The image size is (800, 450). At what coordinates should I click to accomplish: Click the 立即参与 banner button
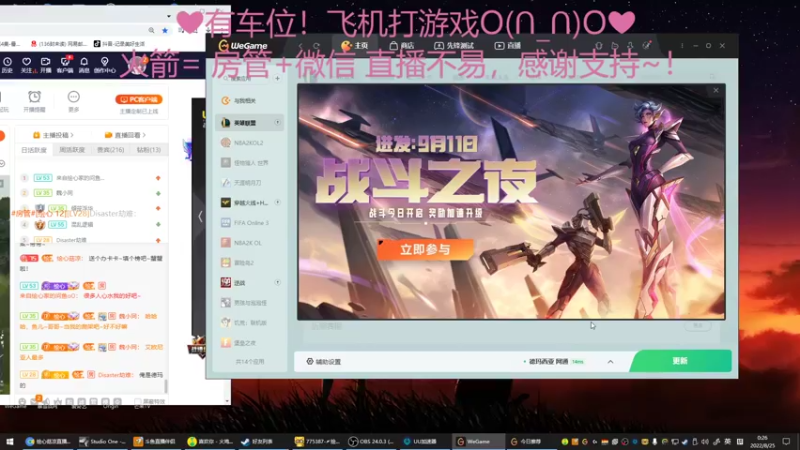click(425, 249)
